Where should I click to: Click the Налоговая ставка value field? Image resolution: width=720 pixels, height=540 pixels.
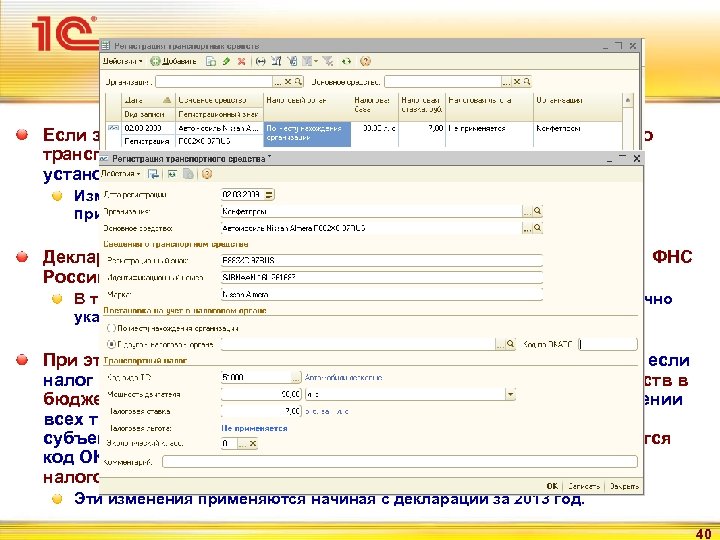pos(261,411)
